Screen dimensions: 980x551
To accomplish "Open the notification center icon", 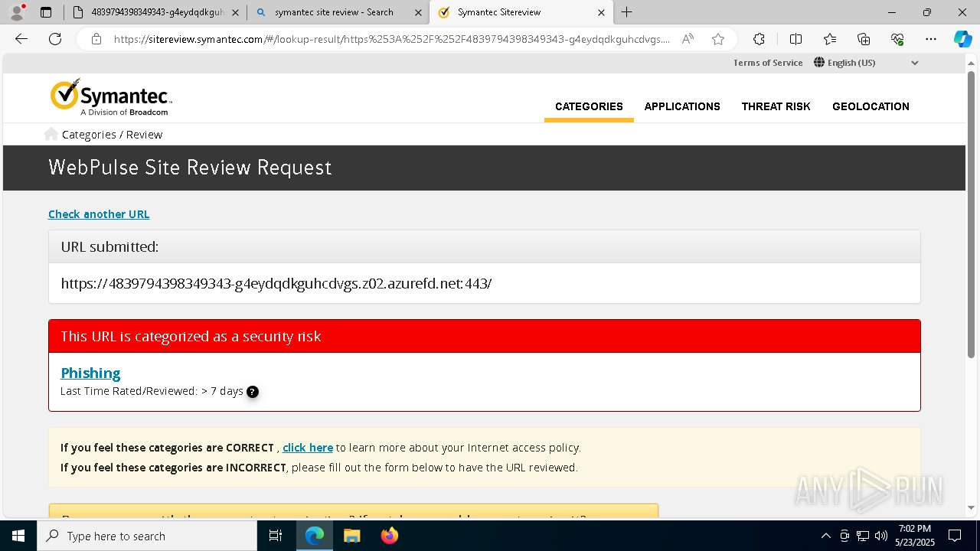I will [x=955, y=536].
